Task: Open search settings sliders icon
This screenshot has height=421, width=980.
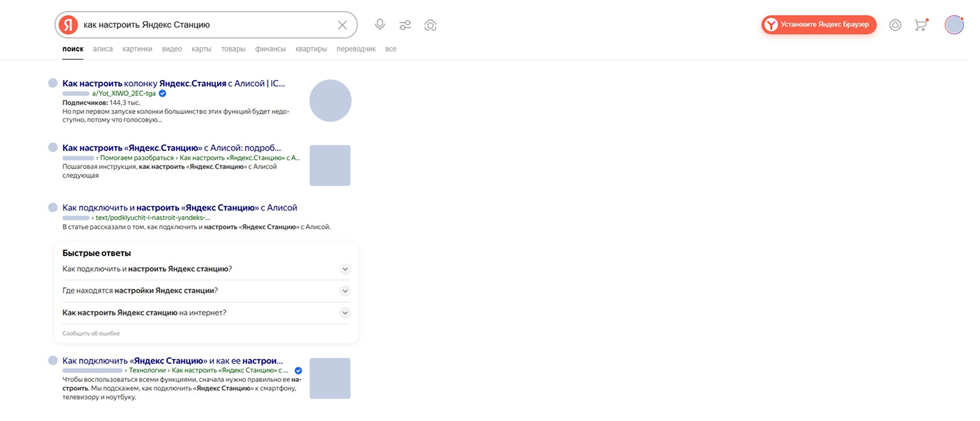Action: [405, 25]
